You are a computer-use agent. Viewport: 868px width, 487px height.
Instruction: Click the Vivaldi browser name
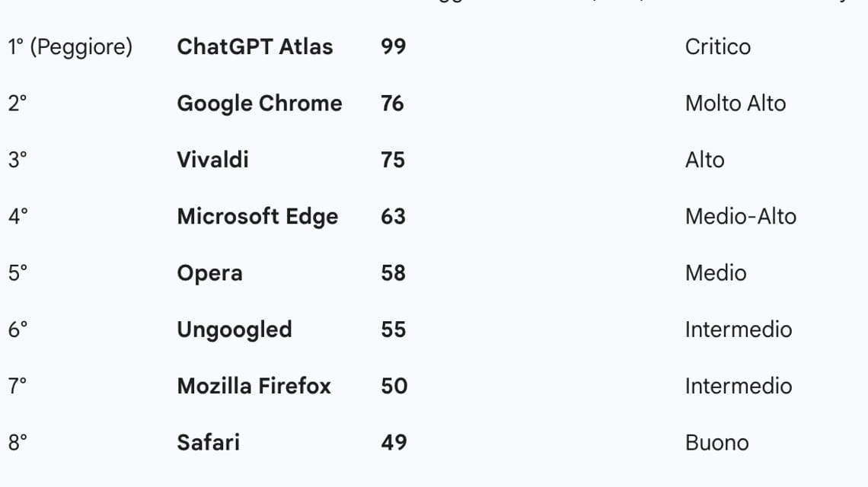[212, 160]
